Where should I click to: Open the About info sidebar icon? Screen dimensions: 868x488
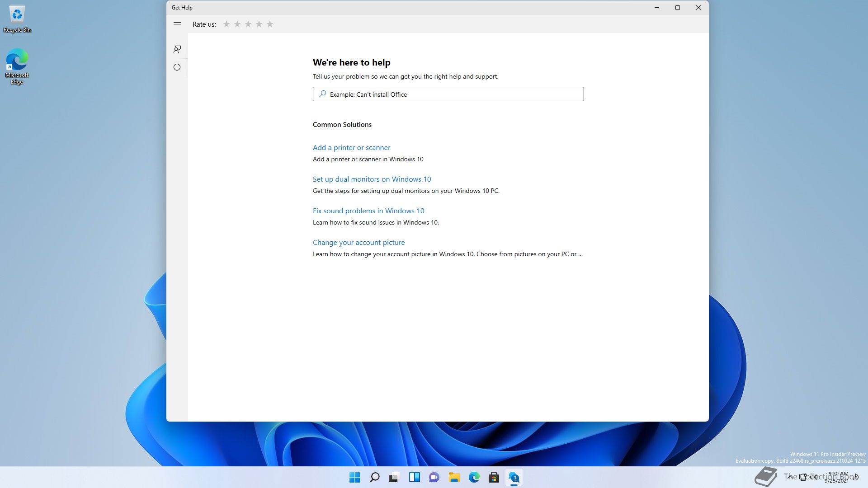(177, 67)
